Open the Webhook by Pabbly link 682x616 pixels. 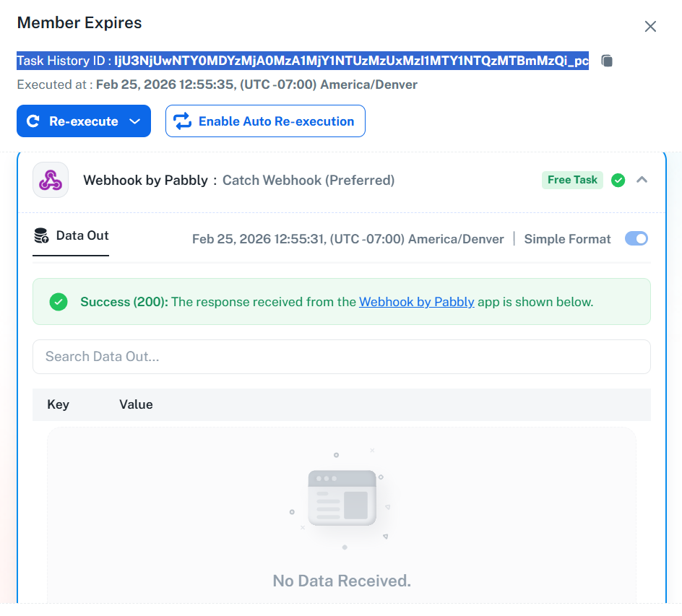pos(416,302)
